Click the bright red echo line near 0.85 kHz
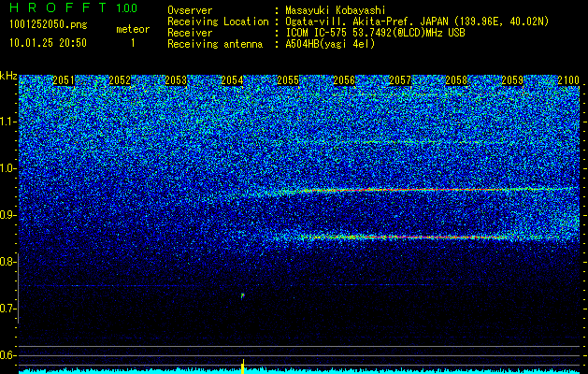Viewport: 588px width, 374px height. [x=405, y=237]
